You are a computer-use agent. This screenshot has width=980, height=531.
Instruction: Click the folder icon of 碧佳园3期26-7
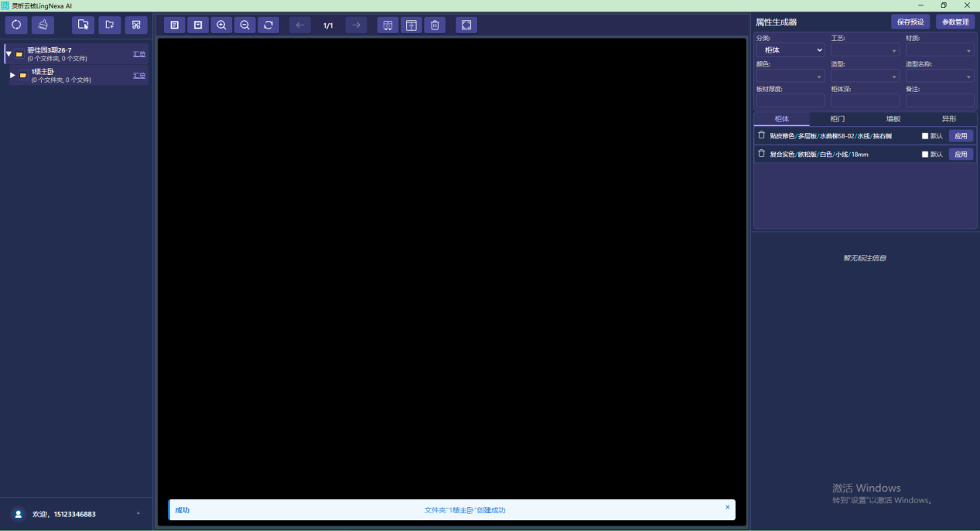[x=19, y=54]
